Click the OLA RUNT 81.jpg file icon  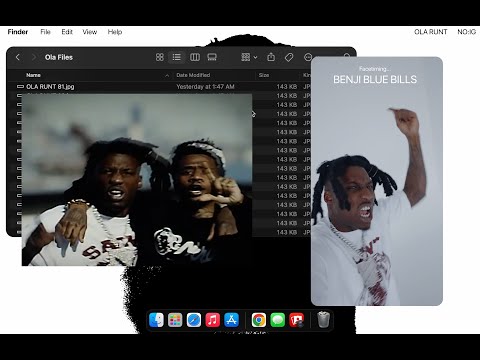(x=20, y=87)
